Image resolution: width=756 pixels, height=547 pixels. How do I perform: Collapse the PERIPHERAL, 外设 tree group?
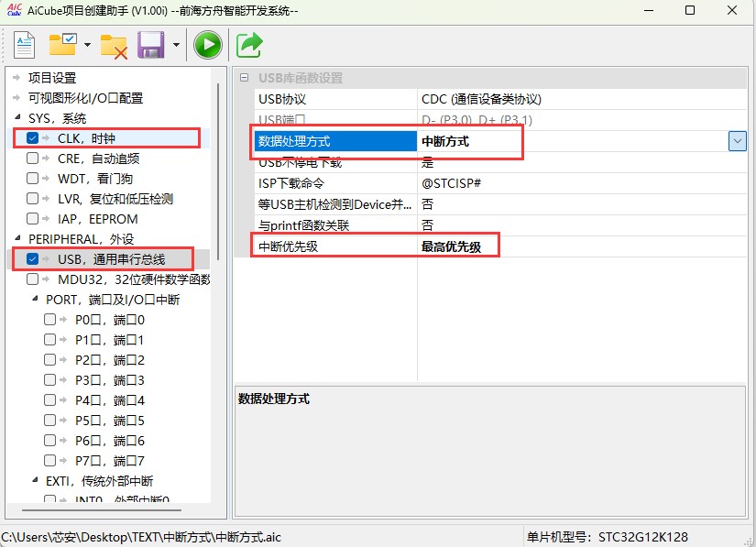pos(17,237)
